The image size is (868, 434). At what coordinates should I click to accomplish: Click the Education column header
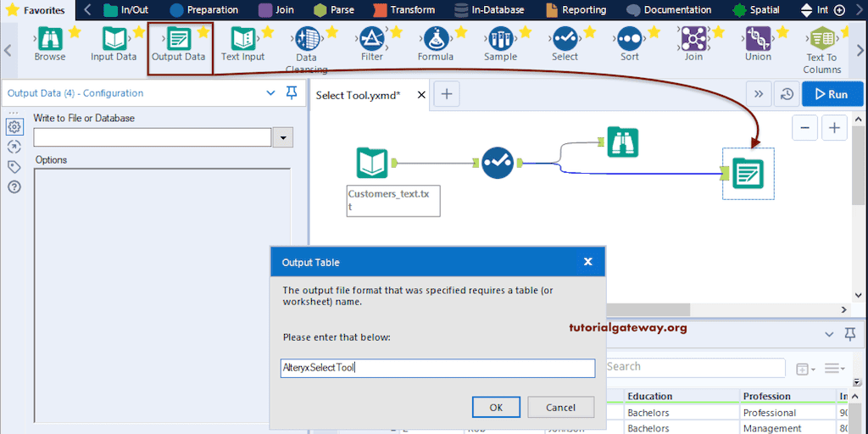[x=682, y=397]
